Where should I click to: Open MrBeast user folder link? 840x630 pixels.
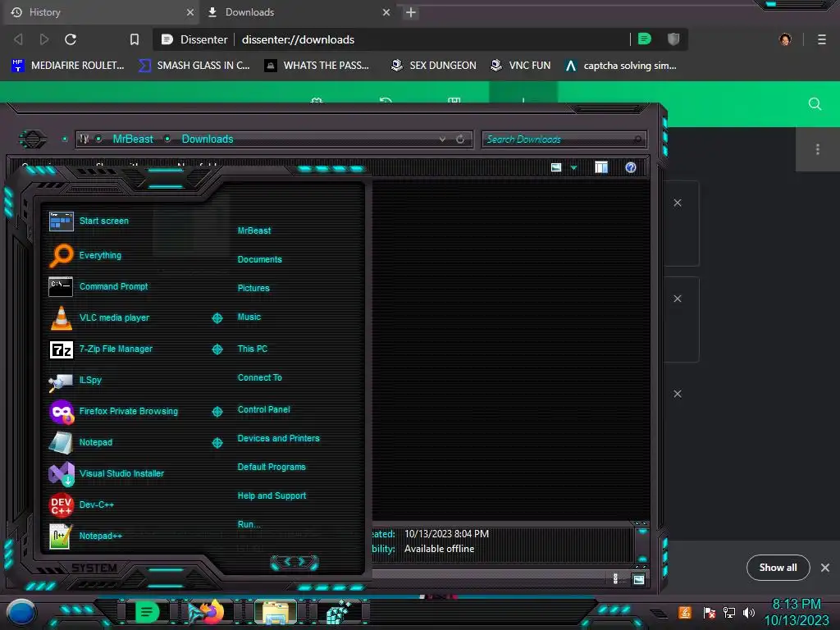point(254,231)
